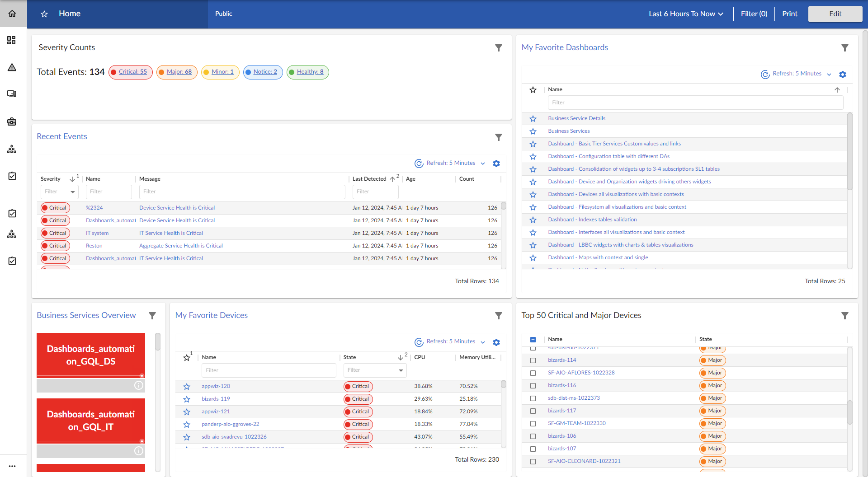The image size is (868, 477).
Task: Open the Dashboards icon in the left sidebar
Action: [12, 41]
